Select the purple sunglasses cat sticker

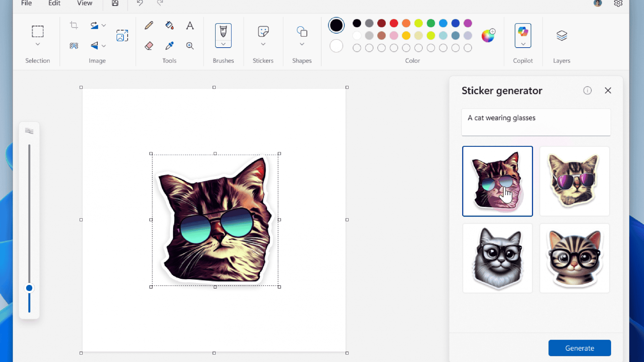click(575, 181)
